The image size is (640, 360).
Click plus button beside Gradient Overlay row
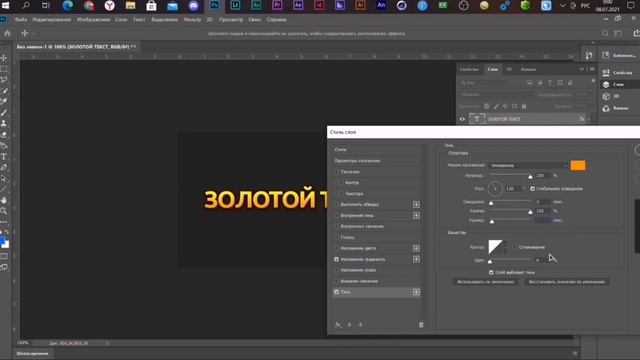[x=416, y=259]
